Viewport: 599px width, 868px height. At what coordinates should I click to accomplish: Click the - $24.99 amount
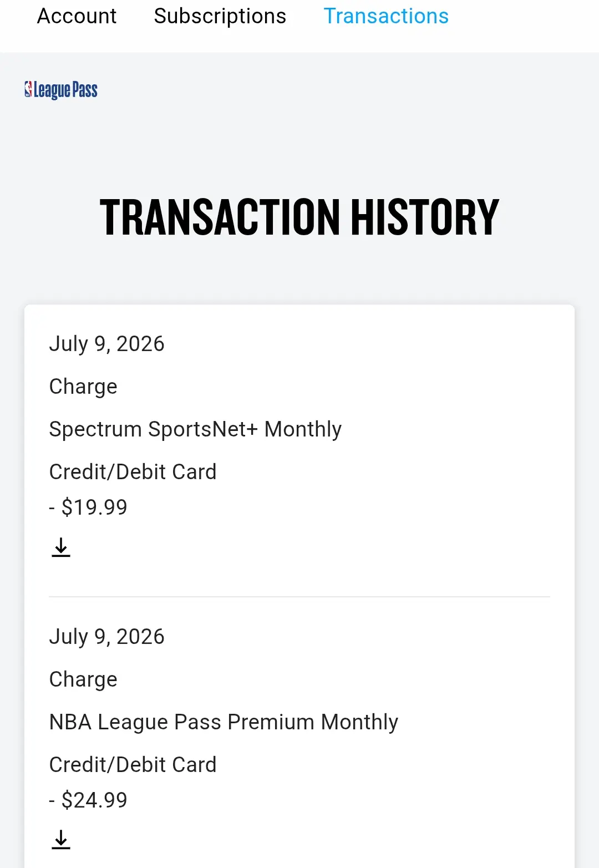[88, 800]
